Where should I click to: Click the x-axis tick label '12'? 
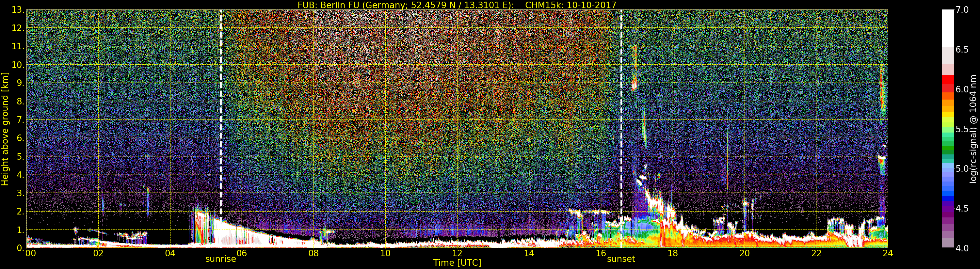pyautogui.click(x=457, y=253)
